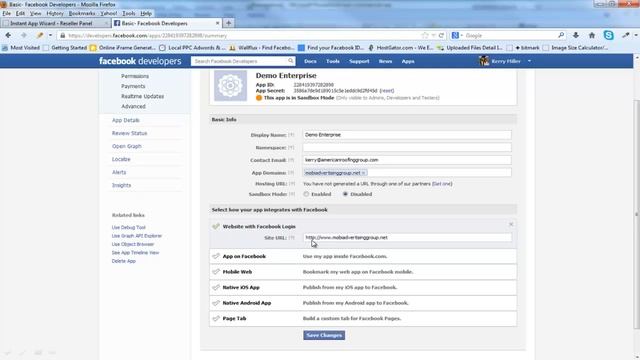Image resolution: width=640 pixels, height=360 pixels.
Task: Open the File menu
Action: 7,13
